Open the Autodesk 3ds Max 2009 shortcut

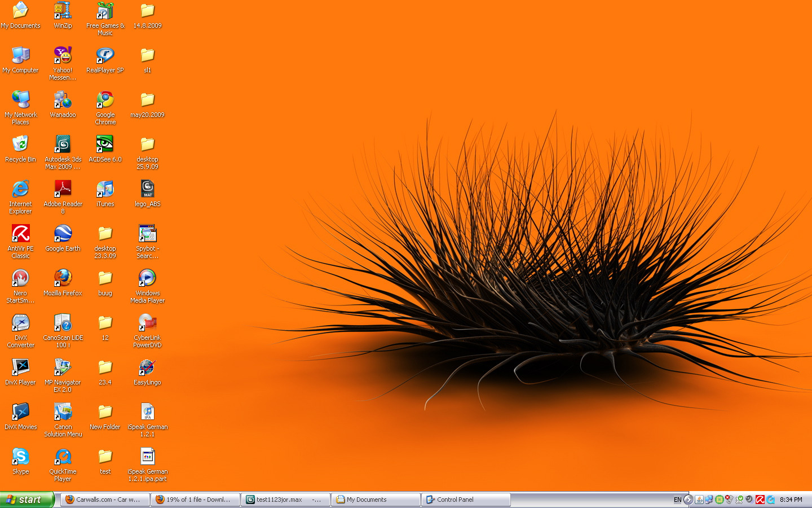pyautogui.click(x=63, y=144)
